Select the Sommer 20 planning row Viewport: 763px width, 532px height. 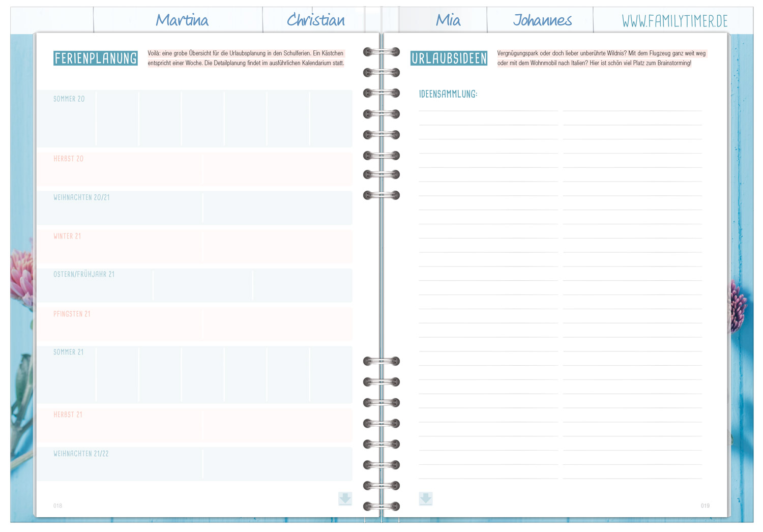tap(194, 119)
